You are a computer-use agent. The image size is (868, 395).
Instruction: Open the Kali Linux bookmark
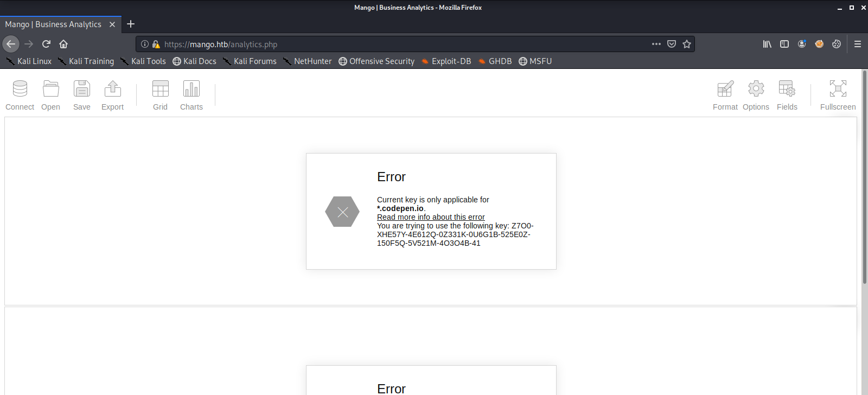(29, 61)
